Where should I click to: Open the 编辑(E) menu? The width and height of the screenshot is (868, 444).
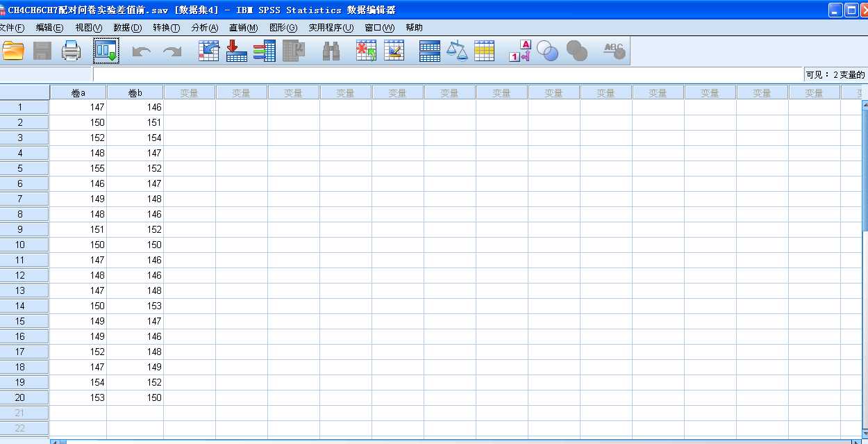(x=49, y=28)
